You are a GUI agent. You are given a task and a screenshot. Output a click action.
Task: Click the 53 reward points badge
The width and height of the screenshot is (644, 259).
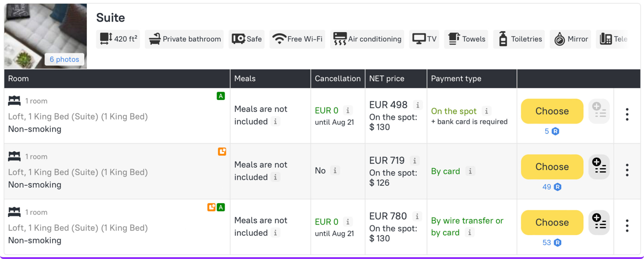552,243
